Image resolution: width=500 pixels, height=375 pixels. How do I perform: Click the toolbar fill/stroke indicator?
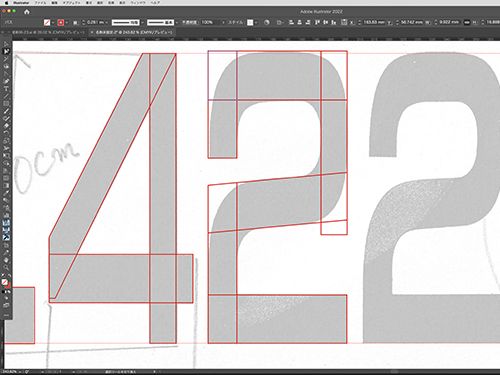(6, 283)
